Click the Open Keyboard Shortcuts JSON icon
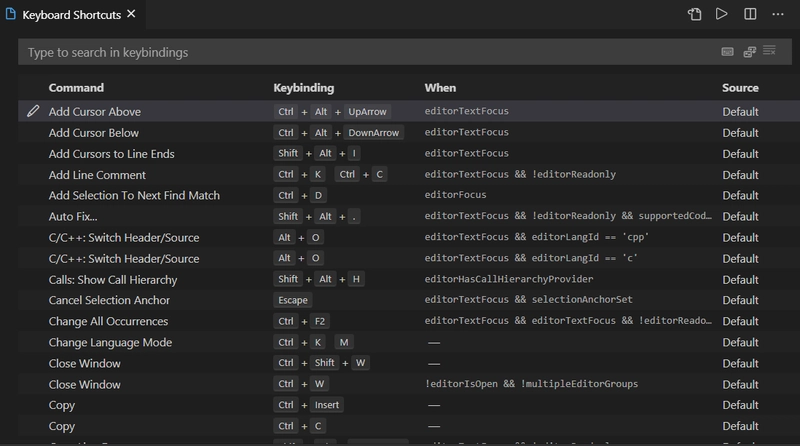The height and width of the screenshot is (446, 800). (695, 14)
